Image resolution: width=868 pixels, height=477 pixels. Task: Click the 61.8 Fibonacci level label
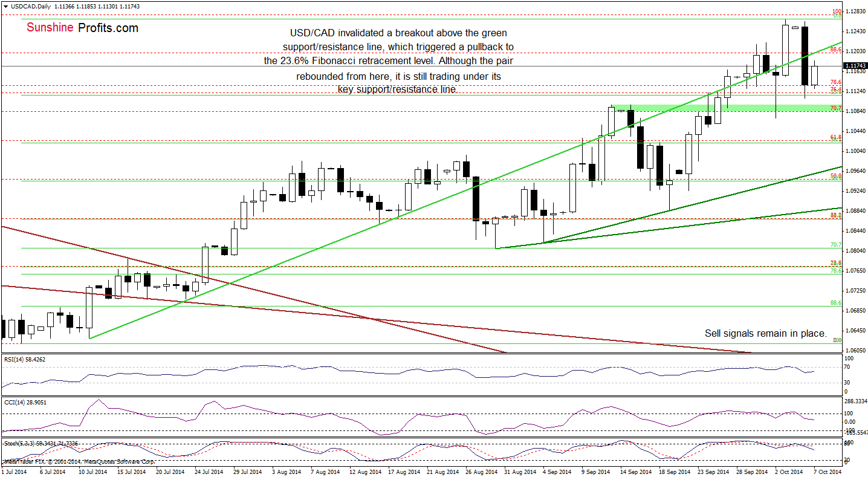tap(836, 138)
